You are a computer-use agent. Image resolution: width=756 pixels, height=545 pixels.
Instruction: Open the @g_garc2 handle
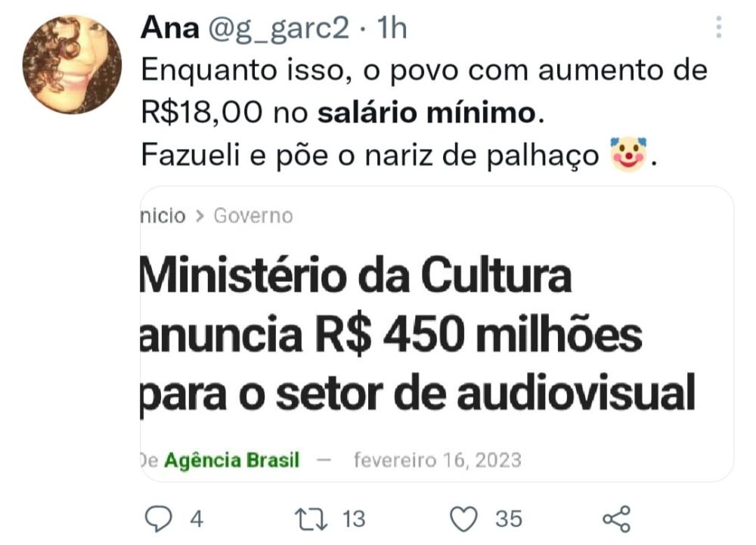click(x=278, y=29)
